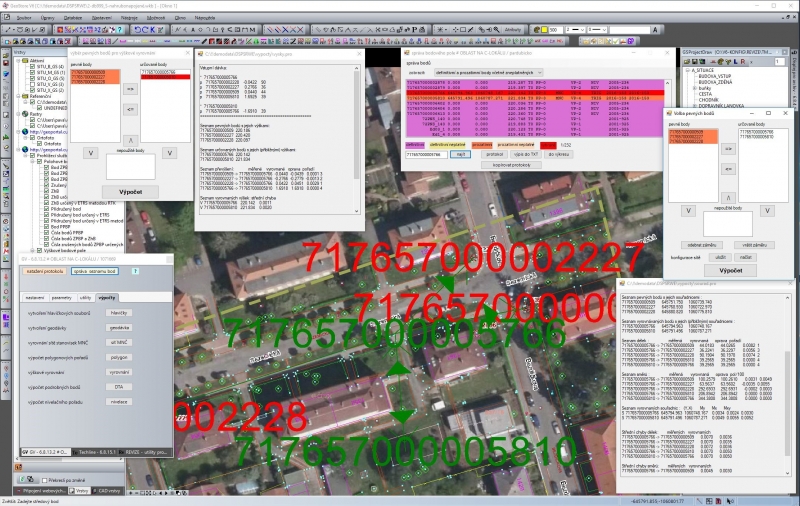Switch to the nastavení tab

(35, 297)
